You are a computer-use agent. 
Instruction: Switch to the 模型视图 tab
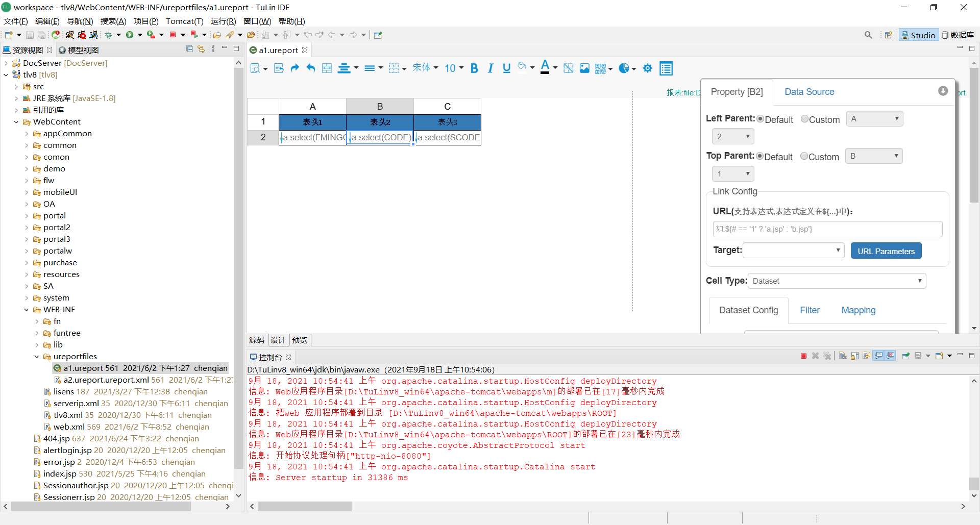click(x=79, y=49)
